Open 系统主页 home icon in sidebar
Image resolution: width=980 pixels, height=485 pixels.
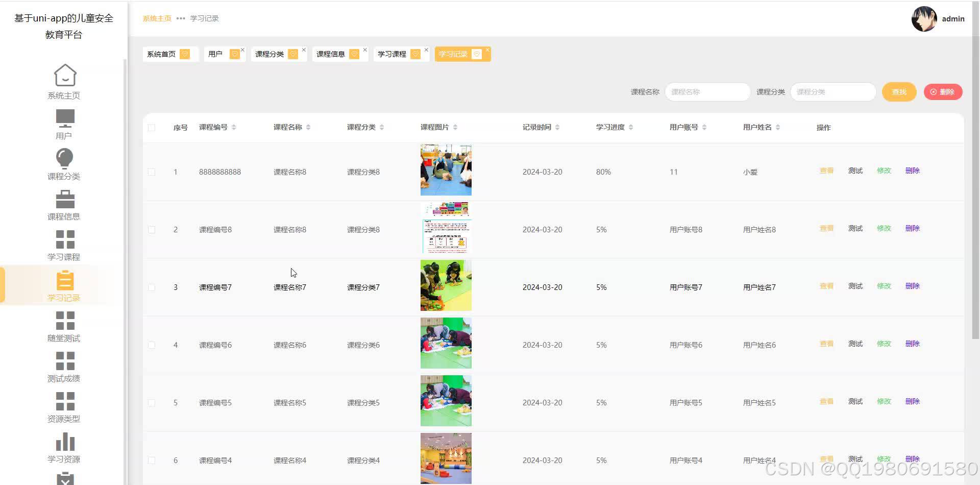65,76
